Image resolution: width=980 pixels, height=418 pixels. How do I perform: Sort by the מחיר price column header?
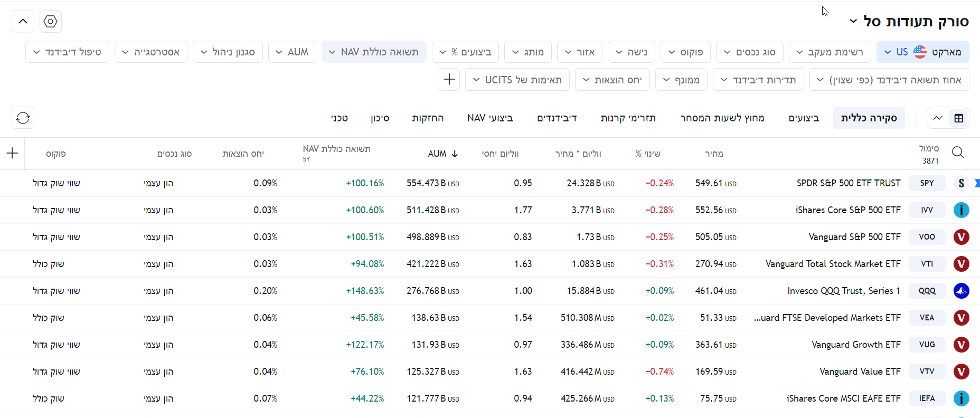click(x=714, y=154)
